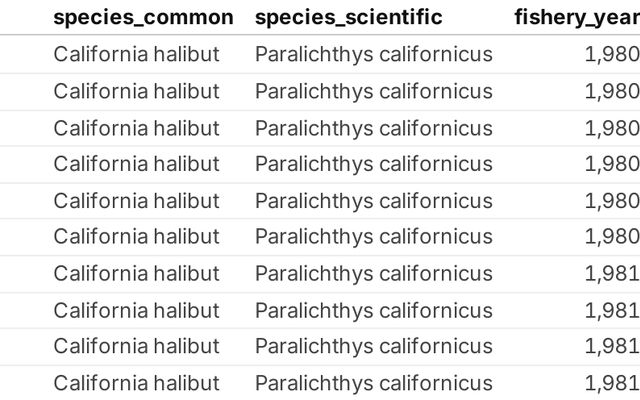
Task: Click the 1,980 value in the fourth row
Action: point(612,164)
